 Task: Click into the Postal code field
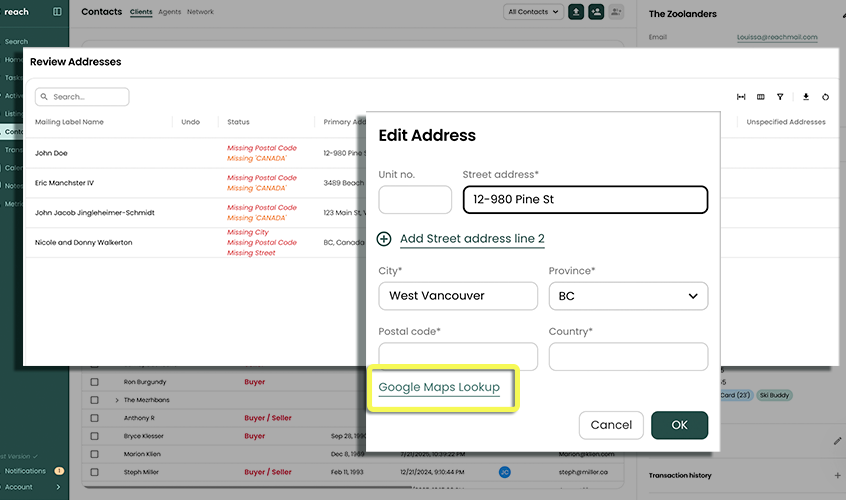[x=458, y=357]
